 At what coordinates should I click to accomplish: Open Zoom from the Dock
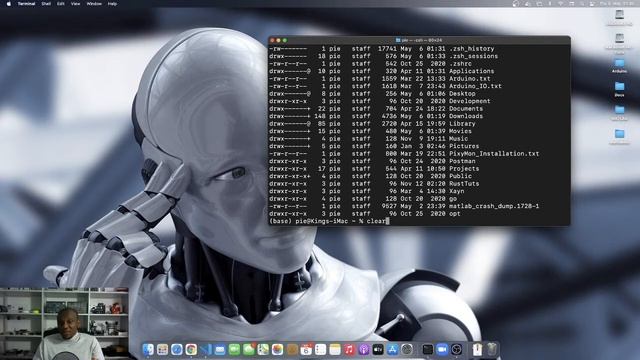pos(442,349)
